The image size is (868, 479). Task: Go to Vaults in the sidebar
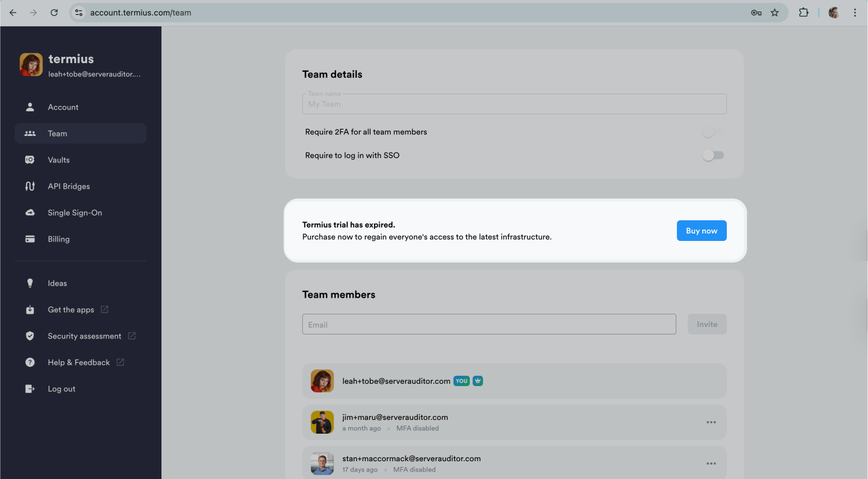(x=80, y=160)
